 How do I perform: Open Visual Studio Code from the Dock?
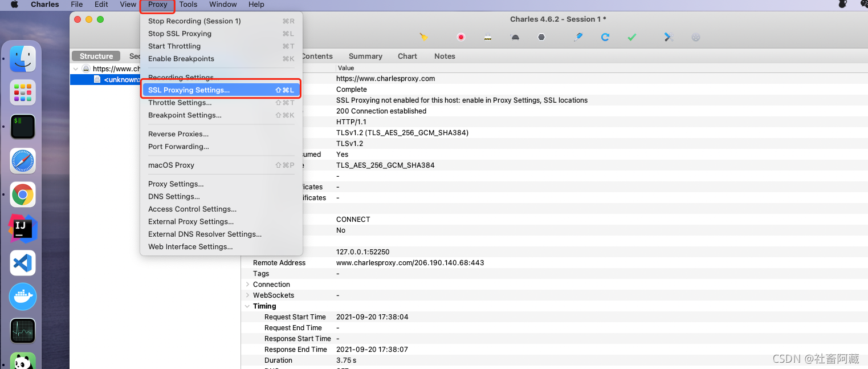tap(23, 263)
